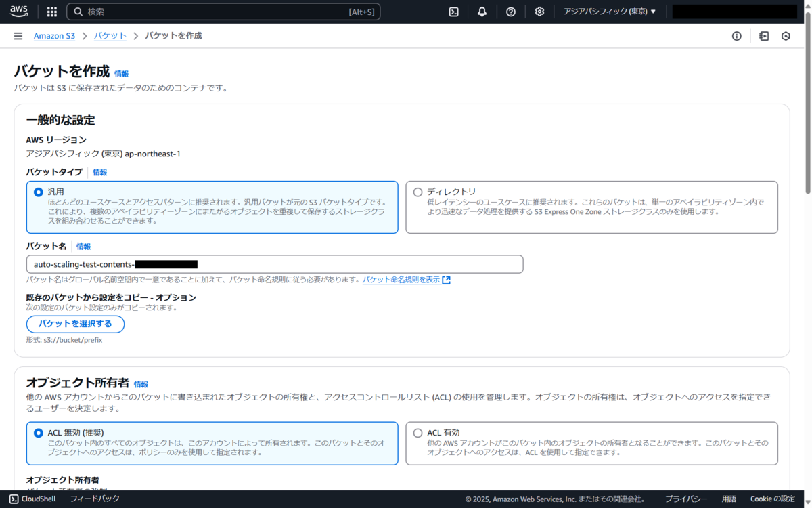Open the tutorials panel icon in breadcrumb bar
Viewport: 812px width, 508px height.
[764, 36]
